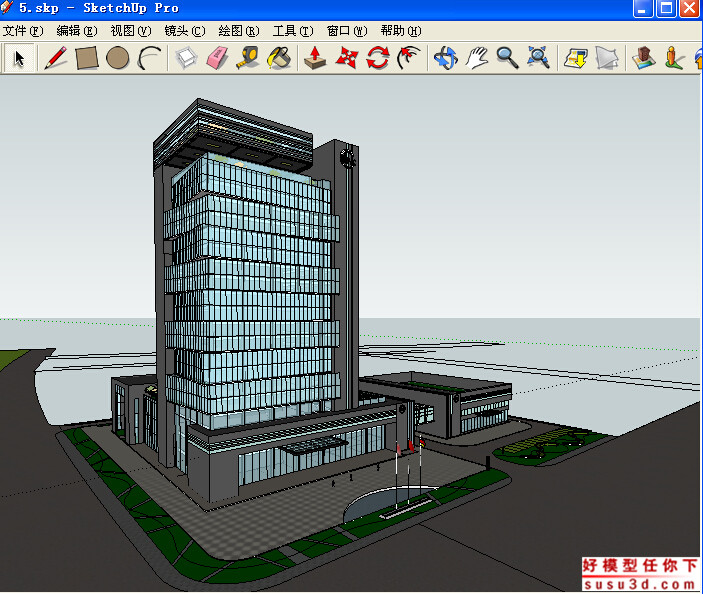The height and width of the screenshot is (594, 703).
Task: Choose the Offset tool
Action: pos(408,58)
